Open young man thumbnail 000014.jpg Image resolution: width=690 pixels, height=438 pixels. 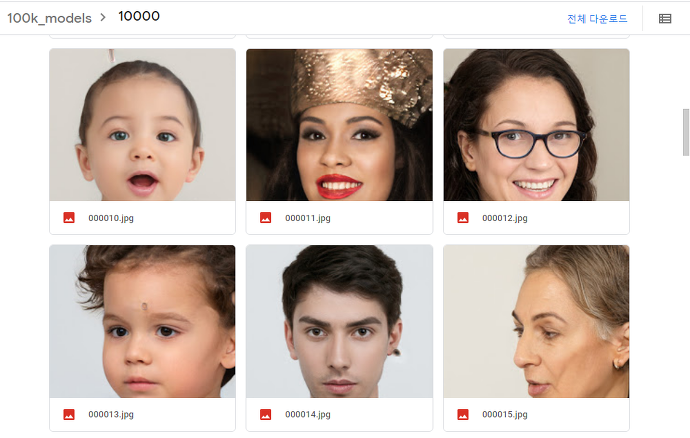[339, 321]
